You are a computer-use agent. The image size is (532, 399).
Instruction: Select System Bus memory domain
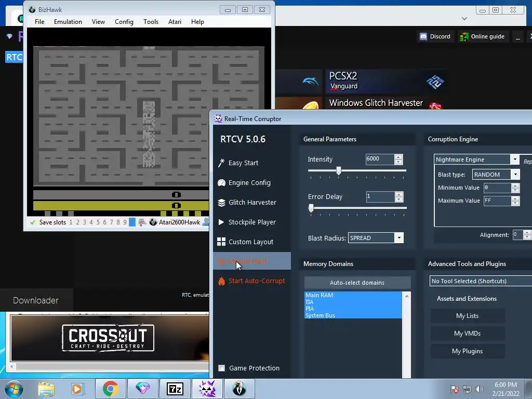click(x=353, y=315)
